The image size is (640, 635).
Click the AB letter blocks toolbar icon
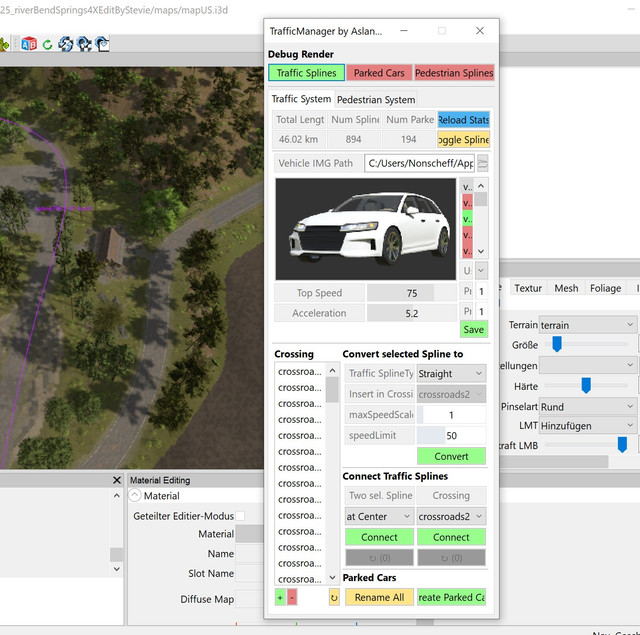pyautogui.click(x=29, y=44)
